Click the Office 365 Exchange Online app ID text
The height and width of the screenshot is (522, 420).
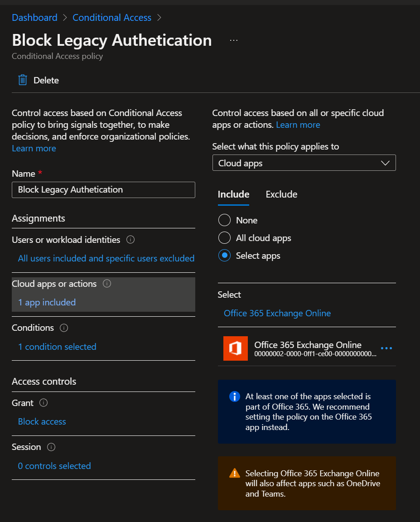315,354
